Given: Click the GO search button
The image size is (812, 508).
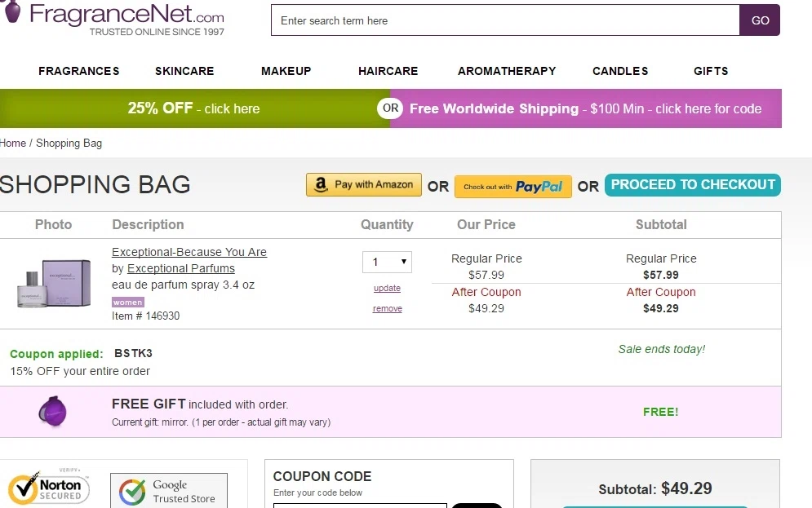Looking at the screenshot, I should (x=760, y=20).
